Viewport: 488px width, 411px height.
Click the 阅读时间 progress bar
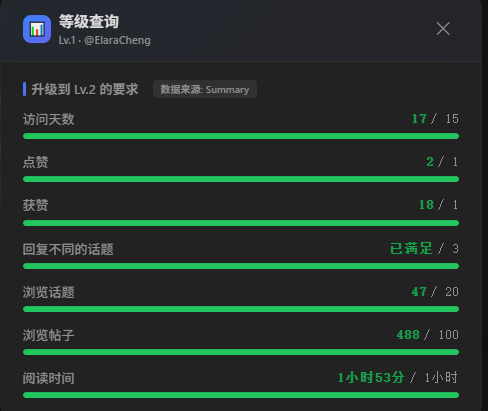(241, 395)
